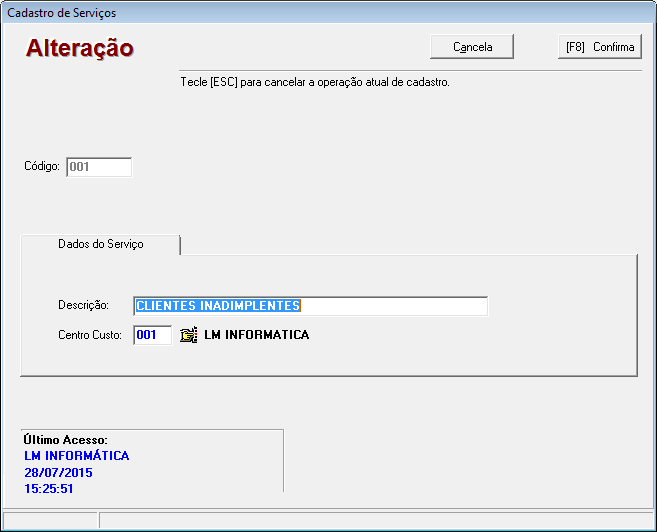Open the Centro Custo lookup icon
The height and width of the screenshot is (532, 657).
(x=188, y=335)
